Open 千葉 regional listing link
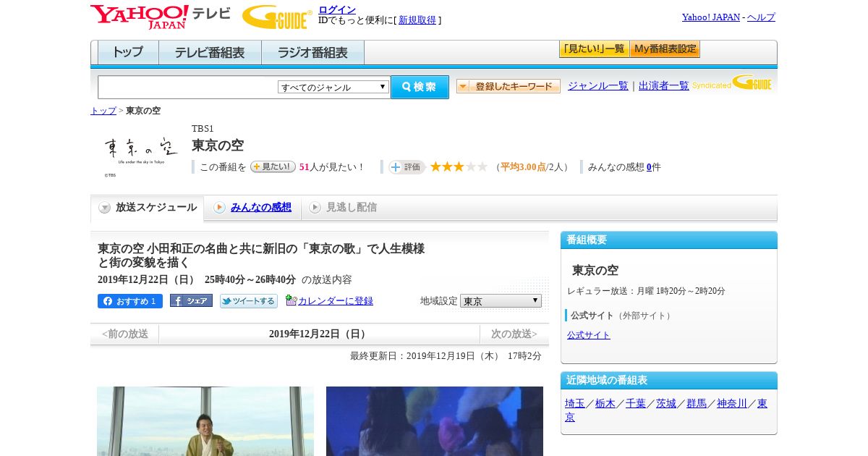 pyautogui.click(x=636, y=404)
